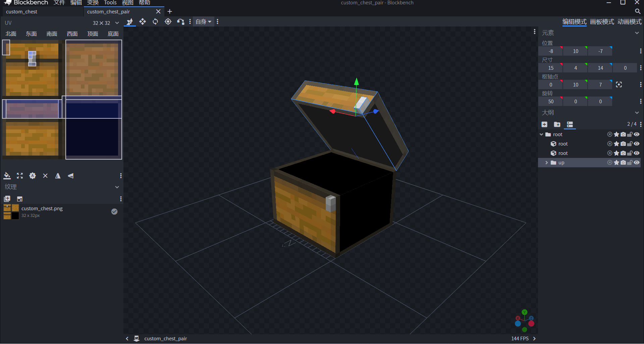Expand status bar right chevron
The height and width of the screenshot is (344, 644).
535,339
